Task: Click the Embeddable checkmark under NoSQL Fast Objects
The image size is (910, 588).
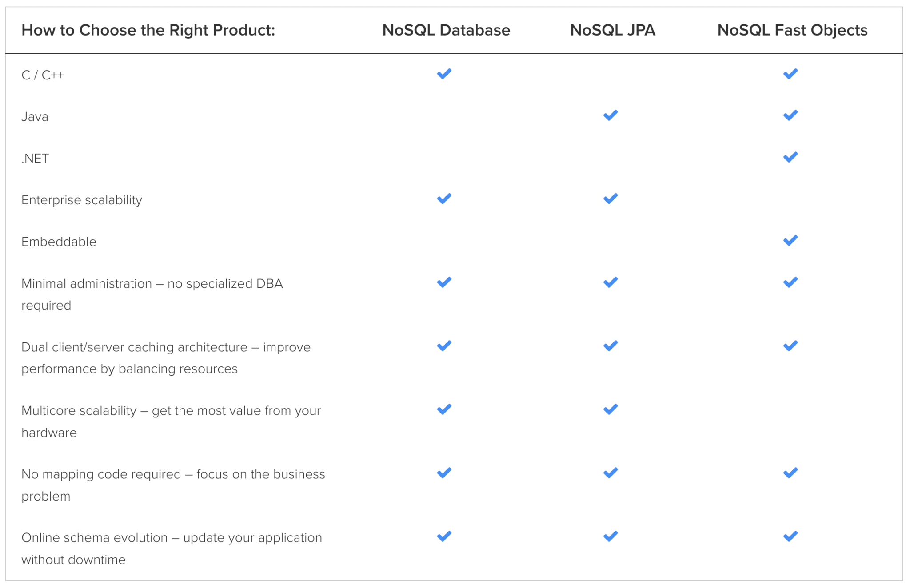Action: (x=790, y=241)
